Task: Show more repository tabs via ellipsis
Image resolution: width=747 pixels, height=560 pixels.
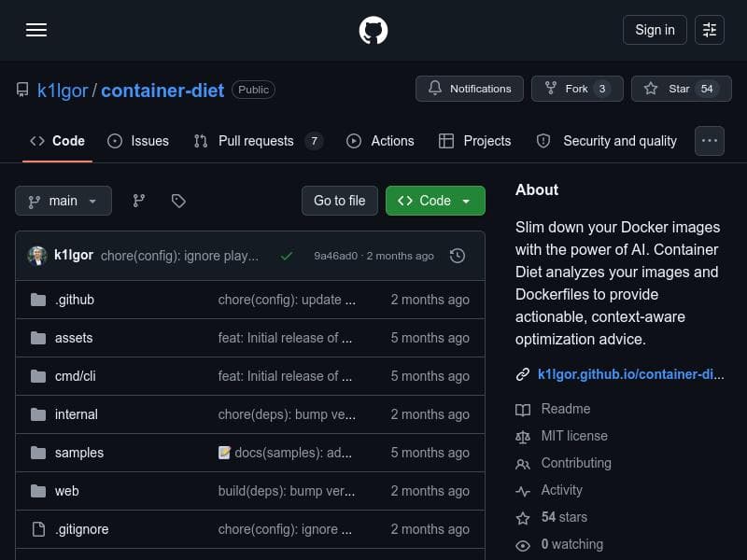Action: [x=710, y=141]
